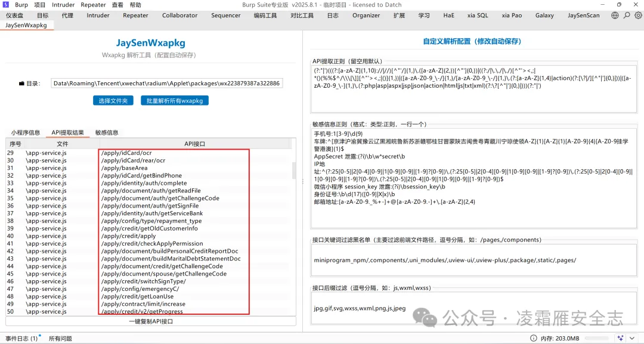
Task: Open the 帮助 menu
Action: point(135,5)
